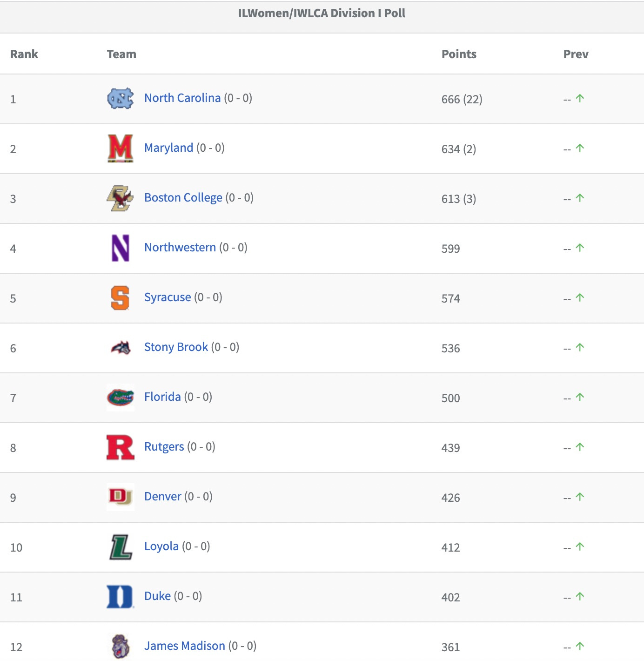Click the Northwestern purple N logo
The height and width of the screenshot is (661, 644).
[x=121, y=248]
